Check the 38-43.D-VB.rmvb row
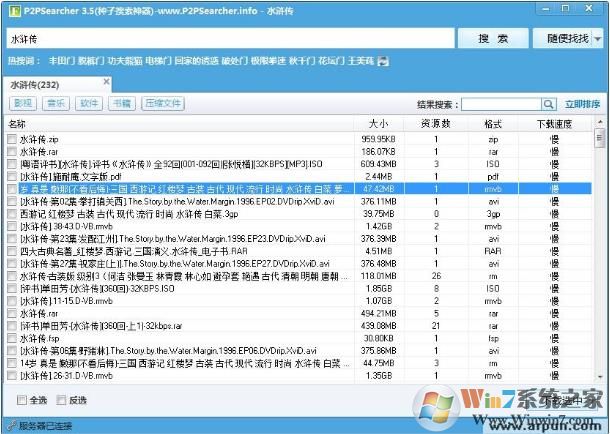The width and height of the screenshot is (610, 434). [x=12, y=226]
